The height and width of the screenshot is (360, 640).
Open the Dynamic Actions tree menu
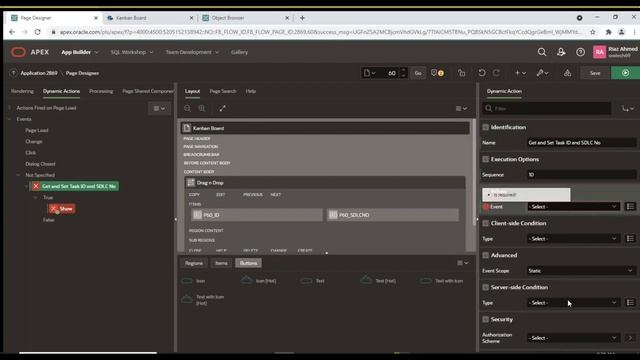point(159,109)
